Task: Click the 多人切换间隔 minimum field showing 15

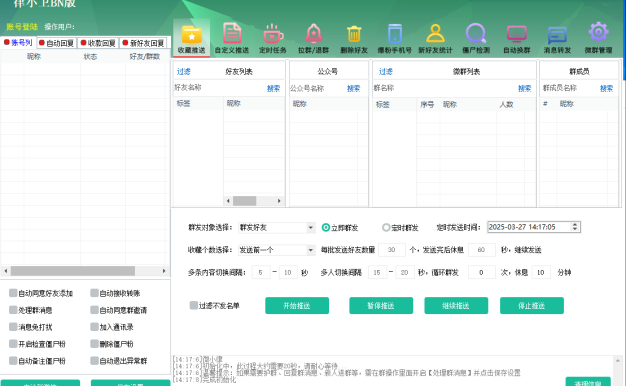Action: point(377,272)
